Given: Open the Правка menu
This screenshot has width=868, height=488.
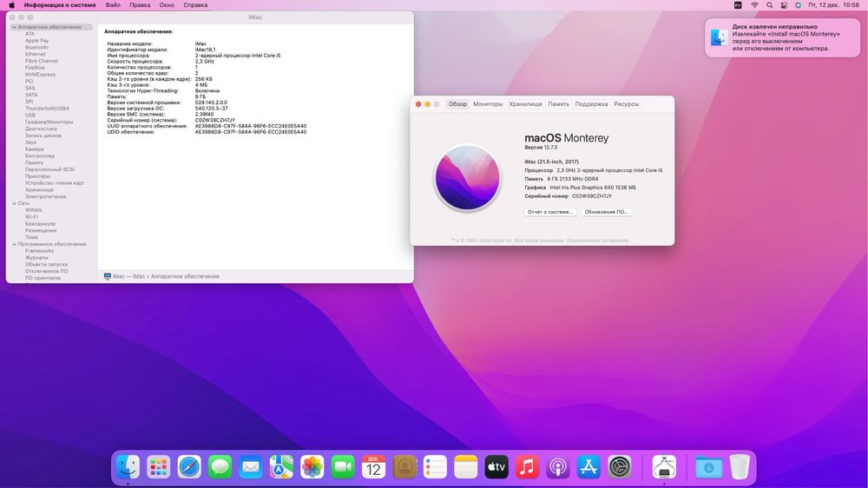Looking at the screenshot, I should click(x=140, y=5).
